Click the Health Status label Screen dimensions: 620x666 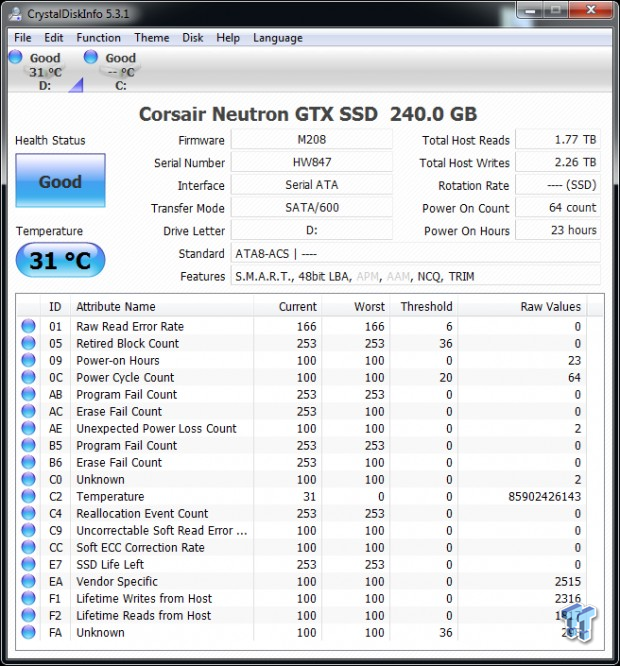(x=50, y=140)
